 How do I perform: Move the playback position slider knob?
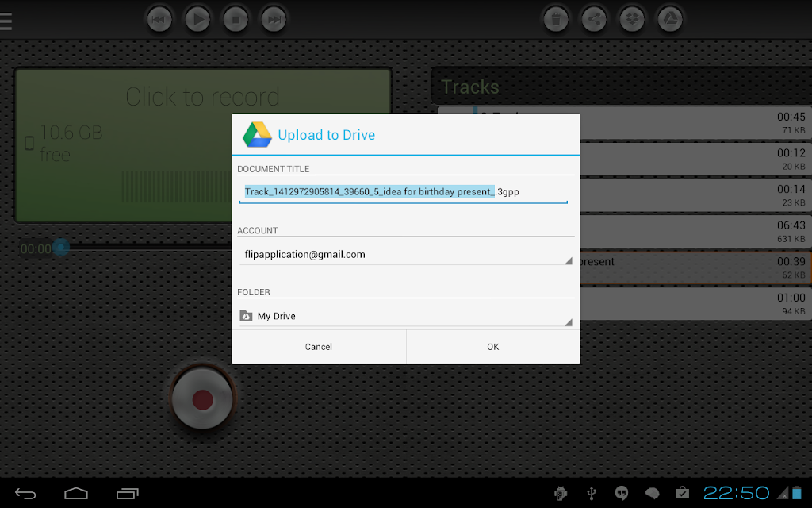click(x=61, y=248)
